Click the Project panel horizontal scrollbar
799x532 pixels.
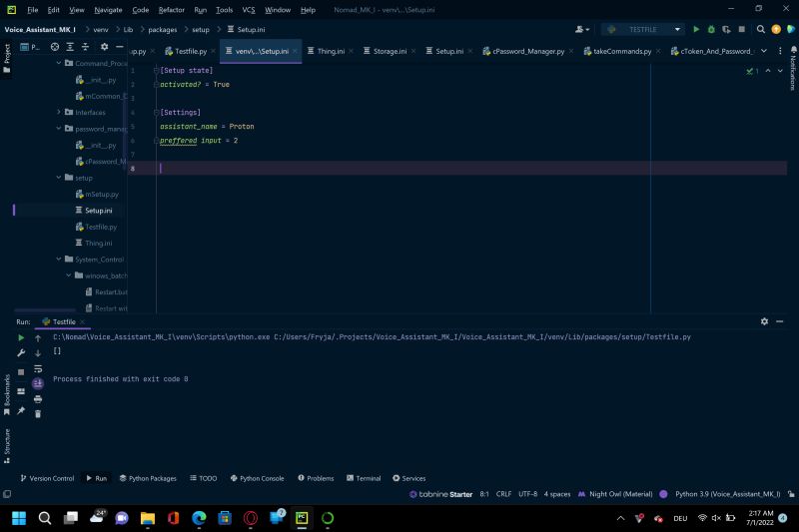click(x=45, y=309)
